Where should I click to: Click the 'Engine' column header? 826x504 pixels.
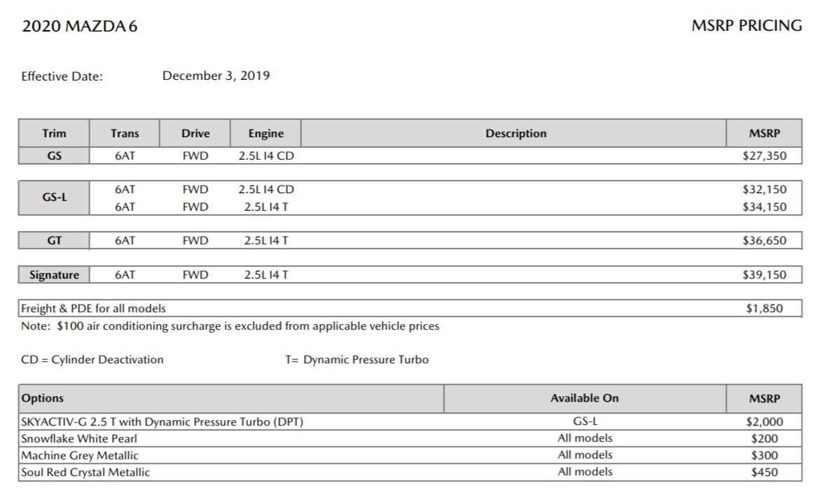[x=266, y=133]
